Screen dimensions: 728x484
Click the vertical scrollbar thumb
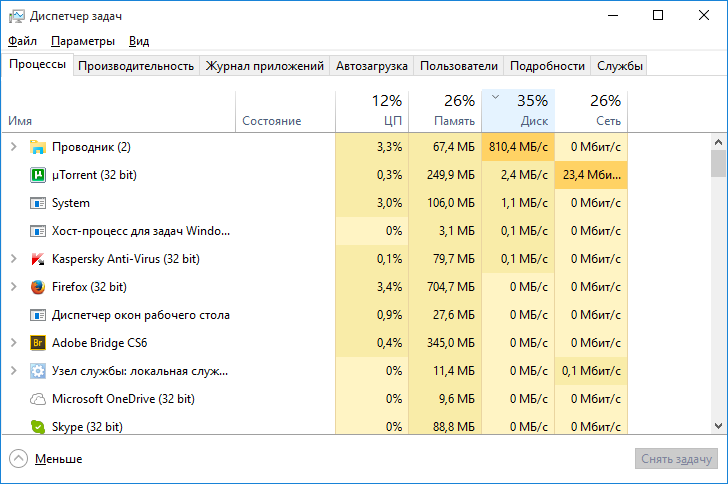click(x=718, y=164)
